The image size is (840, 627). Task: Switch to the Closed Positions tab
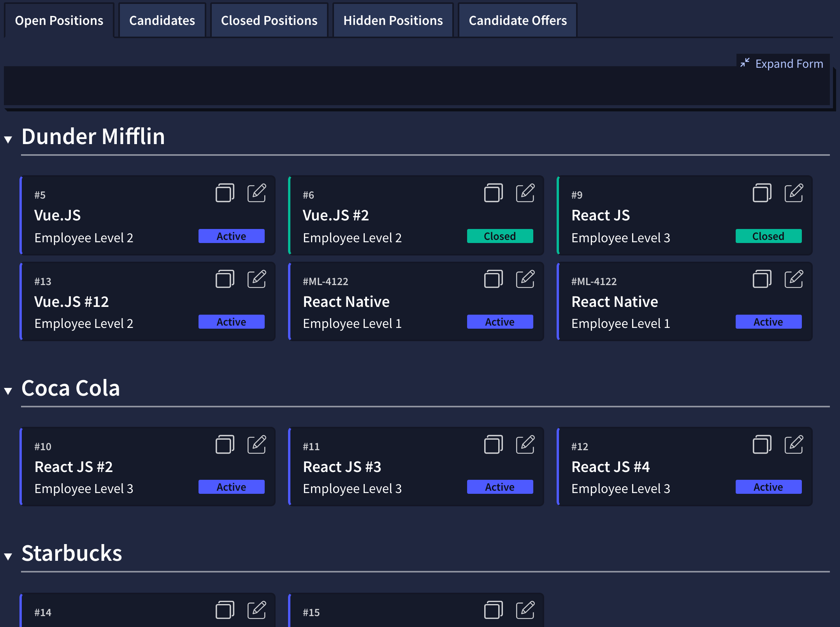click(x=269, y=20)
